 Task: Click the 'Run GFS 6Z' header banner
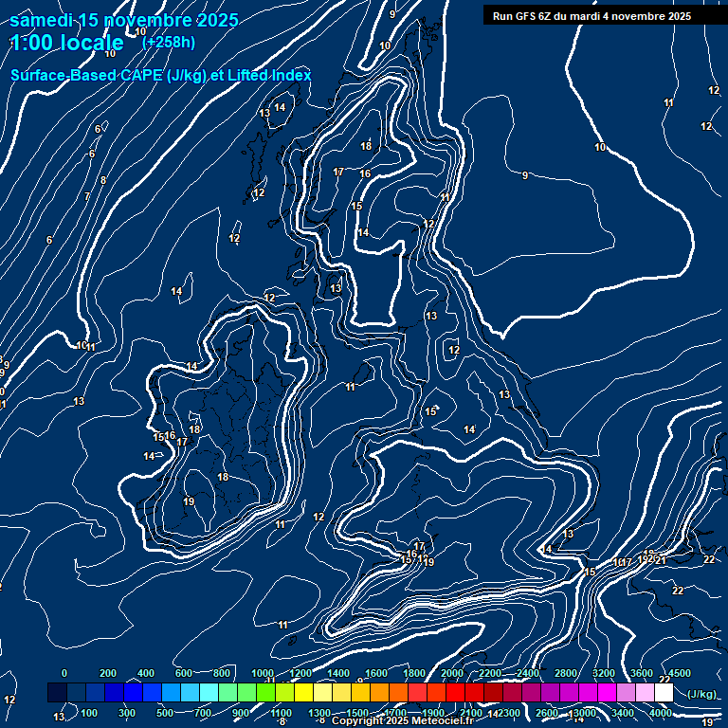pos(591,16)
